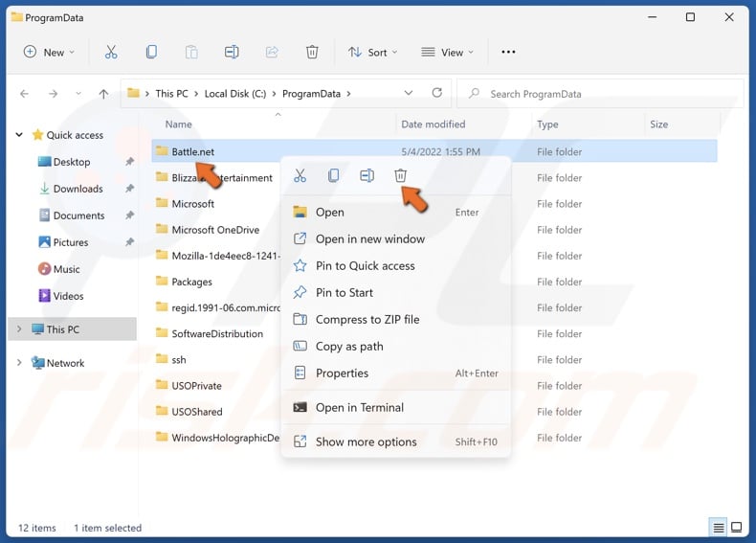
Task: Click the pin icon beside Documents
Action: pyautogui.click(x=129, y=215)
